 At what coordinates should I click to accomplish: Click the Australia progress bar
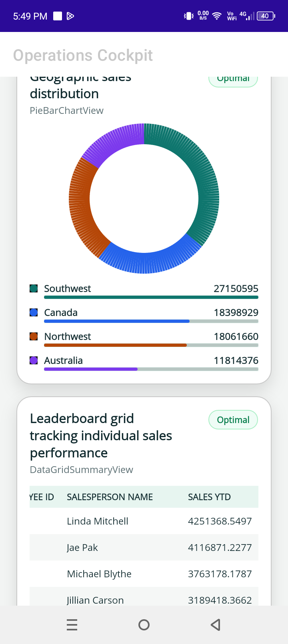pos(151,369)
